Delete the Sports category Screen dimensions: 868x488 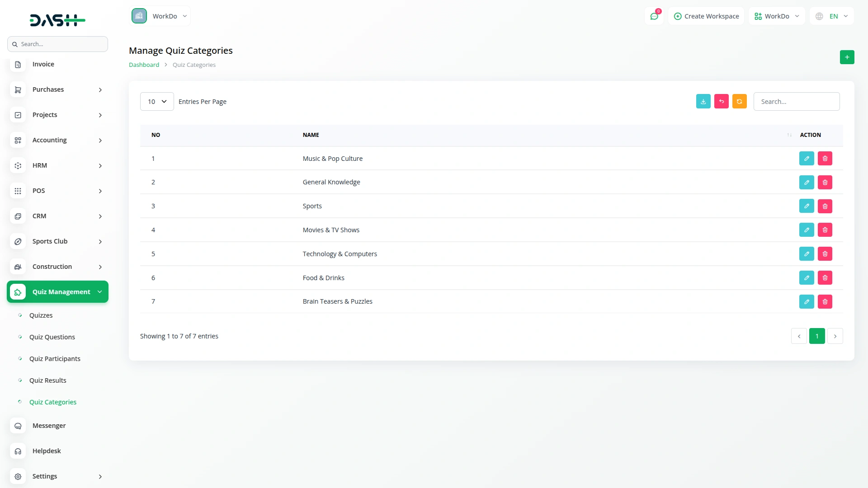[x=825, y=206]
